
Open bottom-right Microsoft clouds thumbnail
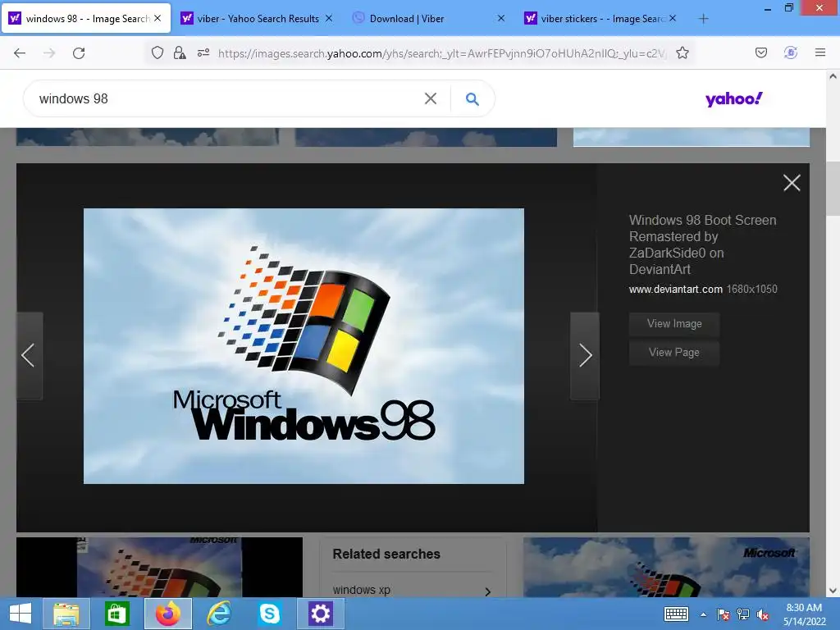(666, 568)
